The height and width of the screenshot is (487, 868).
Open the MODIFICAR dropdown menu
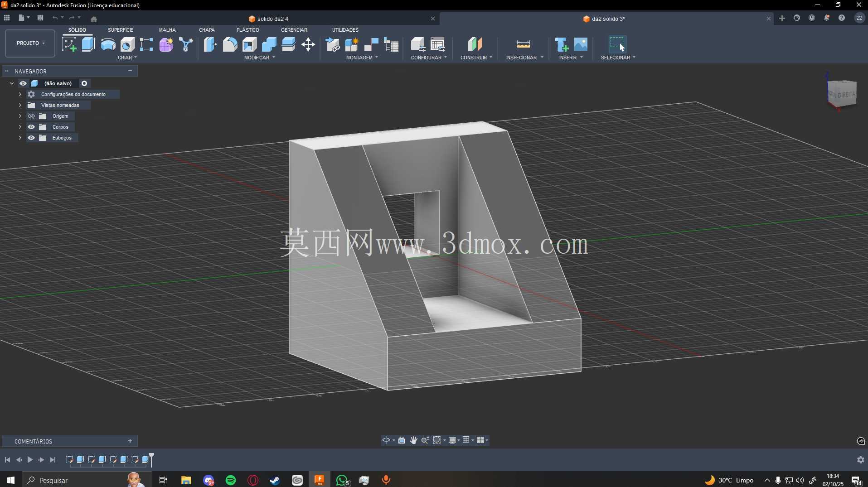coord(260,58)
